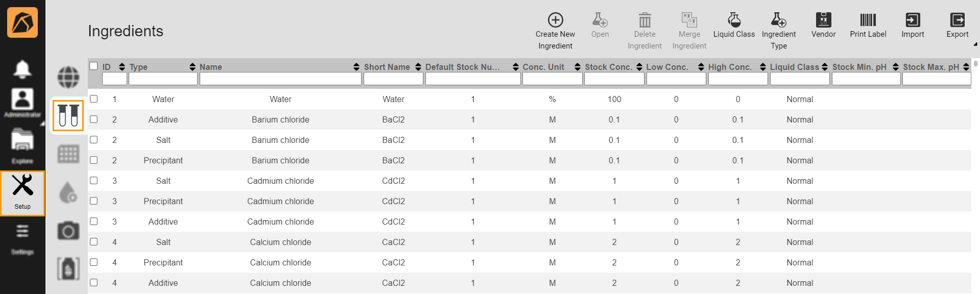The image size is (980, 294).
Task: Click the Create New Ingredient icon
Action: click(555, 20)
